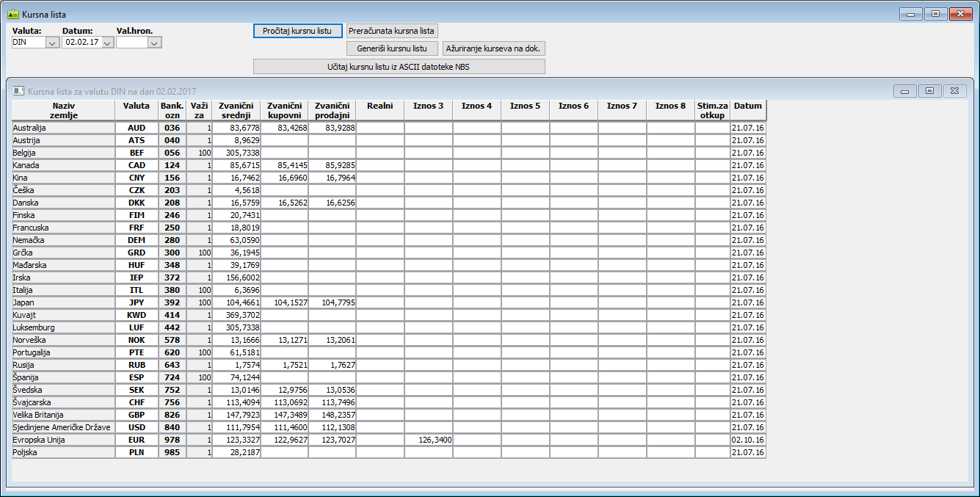Click the Generiši kursnu listu button

(x=392, y=48)
